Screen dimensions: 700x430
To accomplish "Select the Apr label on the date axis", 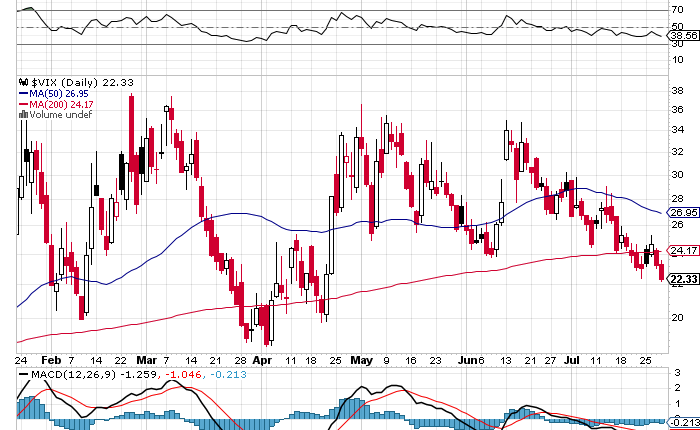I will coord(262,357).
